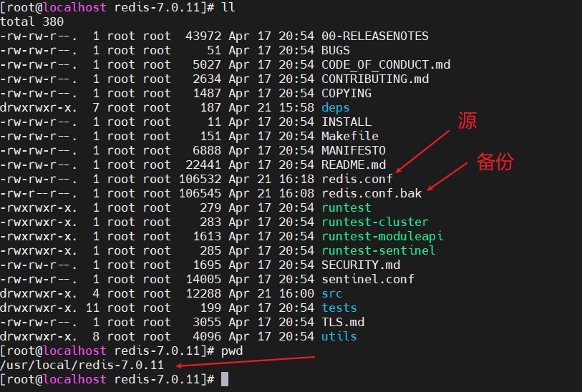Select the CONTRIBUTING.md file name

click(x=374, y=79)
